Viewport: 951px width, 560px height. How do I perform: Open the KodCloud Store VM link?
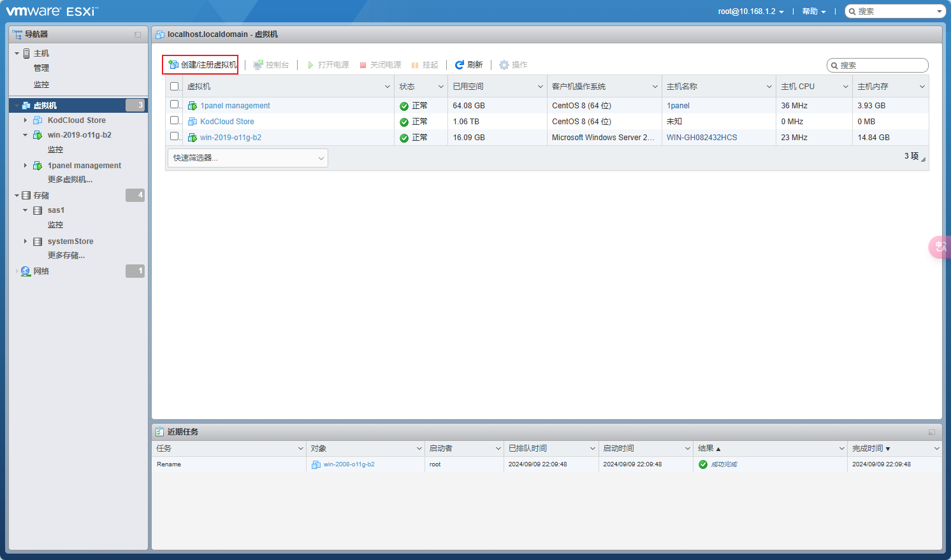[227, 122]
